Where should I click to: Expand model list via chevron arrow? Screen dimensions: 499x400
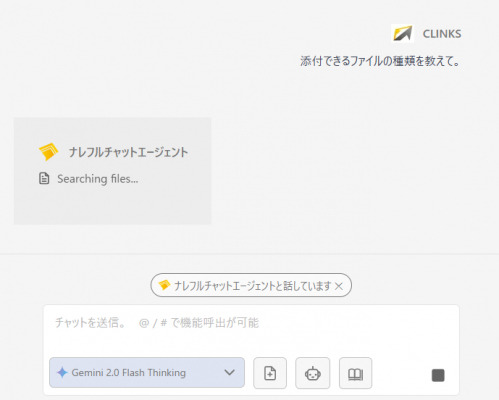pyautogui.click(x=229, y=372)
